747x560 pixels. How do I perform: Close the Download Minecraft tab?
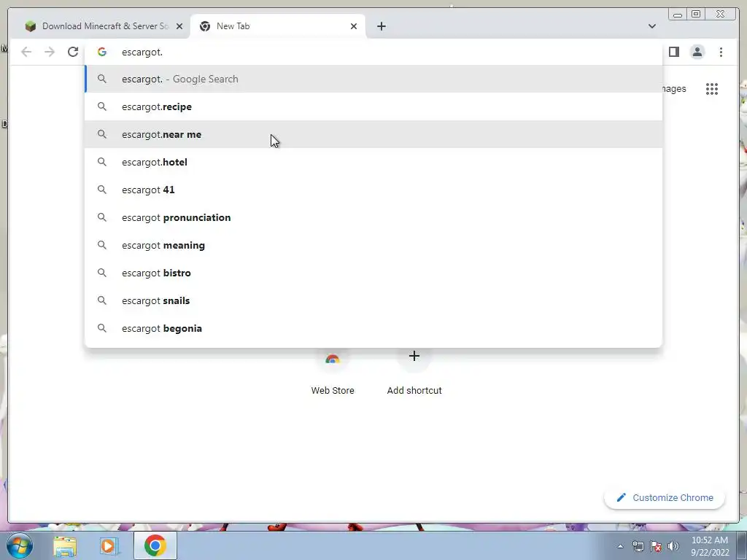179,26
